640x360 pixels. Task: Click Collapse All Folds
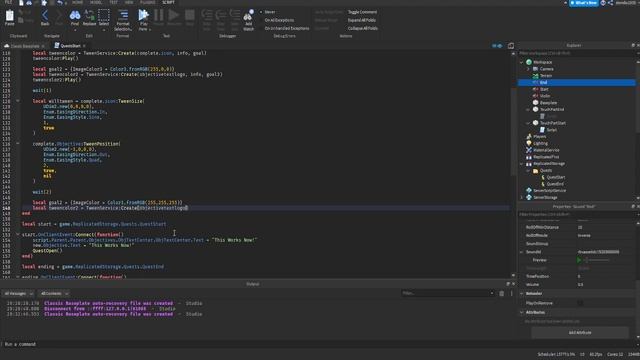pyautogui.click(x=362, y=28)
